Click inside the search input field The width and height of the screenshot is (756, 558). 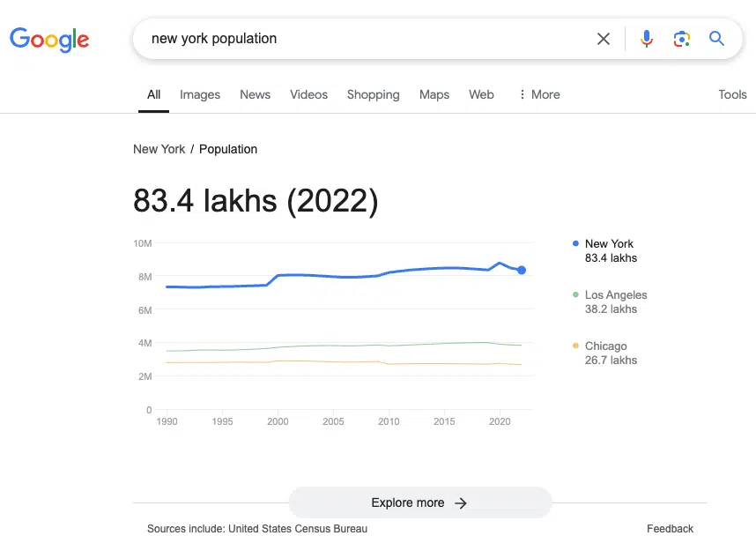coord(352,39)
